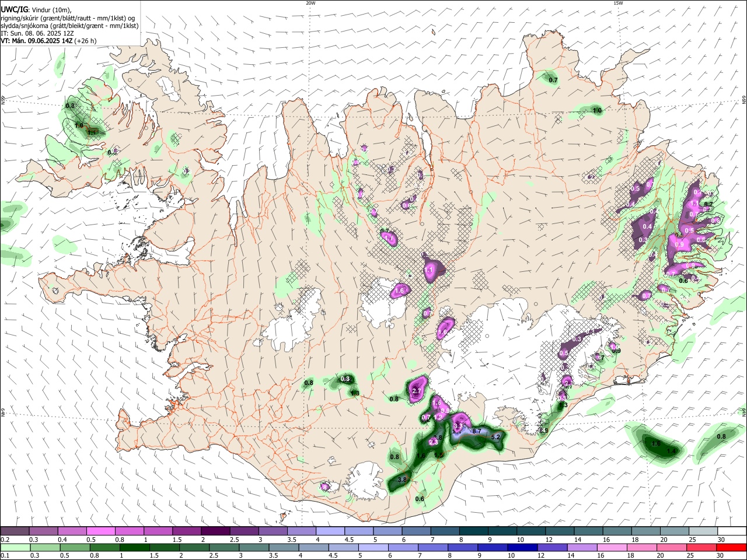Image resolution: width=747 pixels, height=560 pixels.
Task: Click the 15W longitude label
Action: coord(618,3)
